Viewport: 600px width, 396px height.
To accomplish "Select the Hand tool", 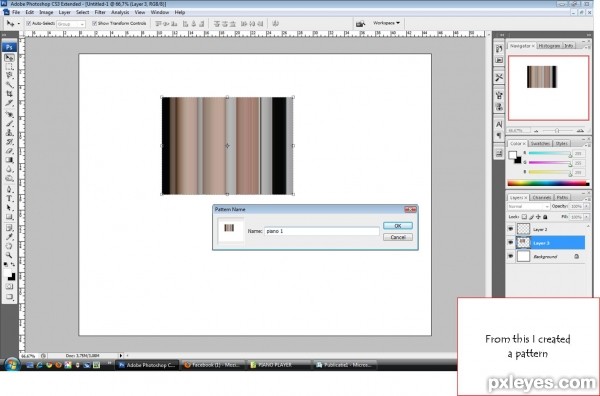I will [9, 246].
